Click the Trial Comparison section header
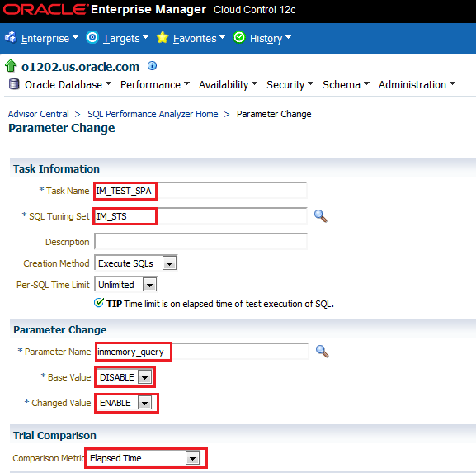The height and width of the screenshot is (473, 476). [54, 435]
